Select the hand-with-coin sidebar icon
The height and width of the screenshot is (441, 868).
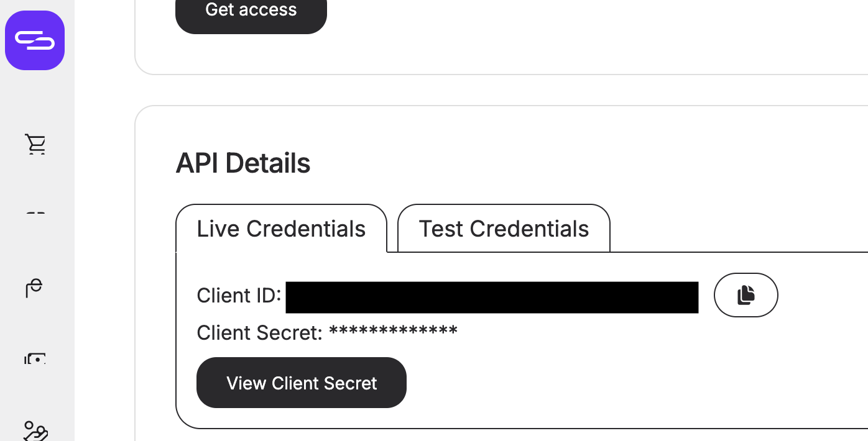(34, 287)
